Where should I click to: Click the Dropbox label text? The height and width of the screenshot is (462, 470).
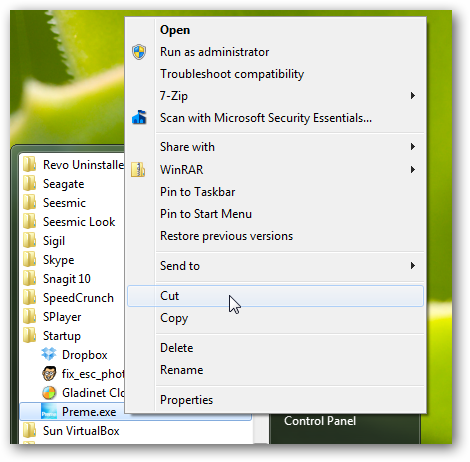pyautogui.click(x=85, y=355)
